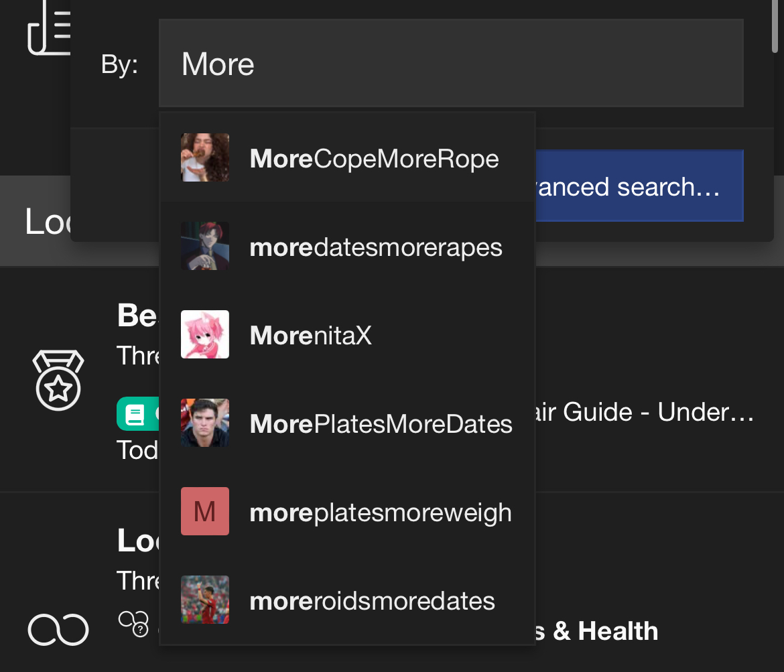The image size is (784, 672).
Task: Select the moreplatesmoreweigh username suggestion
Action: pos(380,513)
